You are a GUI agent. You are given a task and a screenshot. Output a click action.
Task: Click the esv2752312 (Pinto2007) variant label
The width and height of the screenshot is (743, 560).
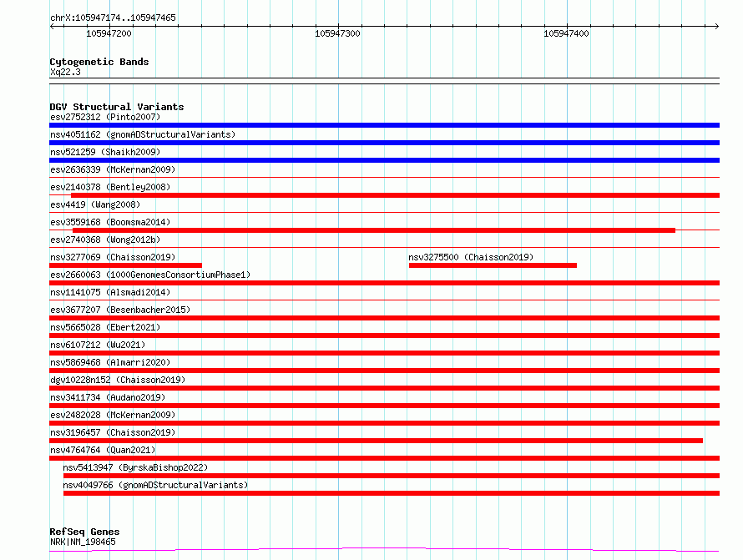[x=105, y=117]
